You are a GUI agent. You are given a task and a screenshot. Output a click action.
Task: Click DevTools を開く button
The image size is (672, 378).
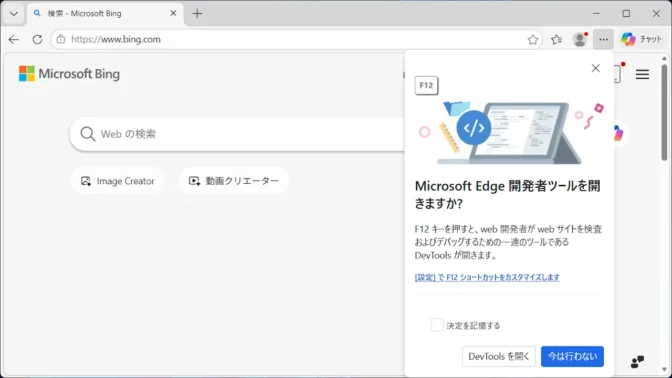point(499,356)
